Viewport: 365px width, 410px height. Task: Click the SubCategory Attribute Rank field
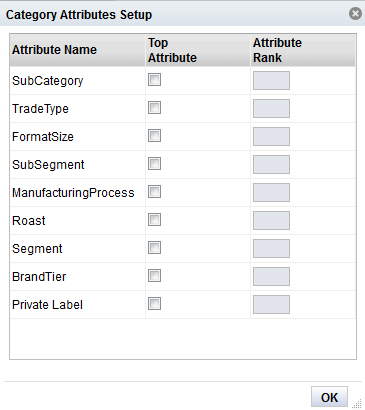(271, 80)
